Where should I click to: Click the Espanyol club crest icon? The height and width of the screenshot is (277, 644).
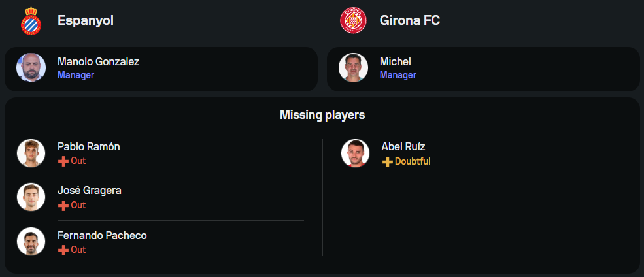(x=31, y=21)
